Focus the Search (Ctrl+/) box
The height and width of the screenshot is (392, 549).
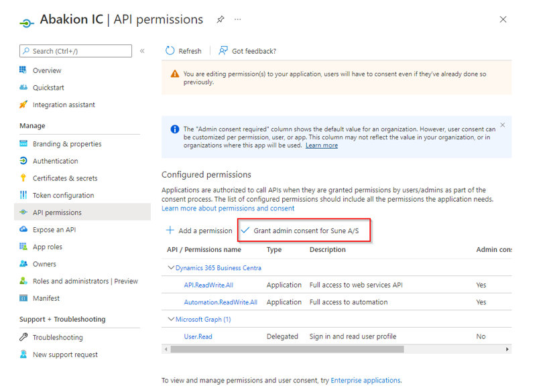[x=76, y=51]
